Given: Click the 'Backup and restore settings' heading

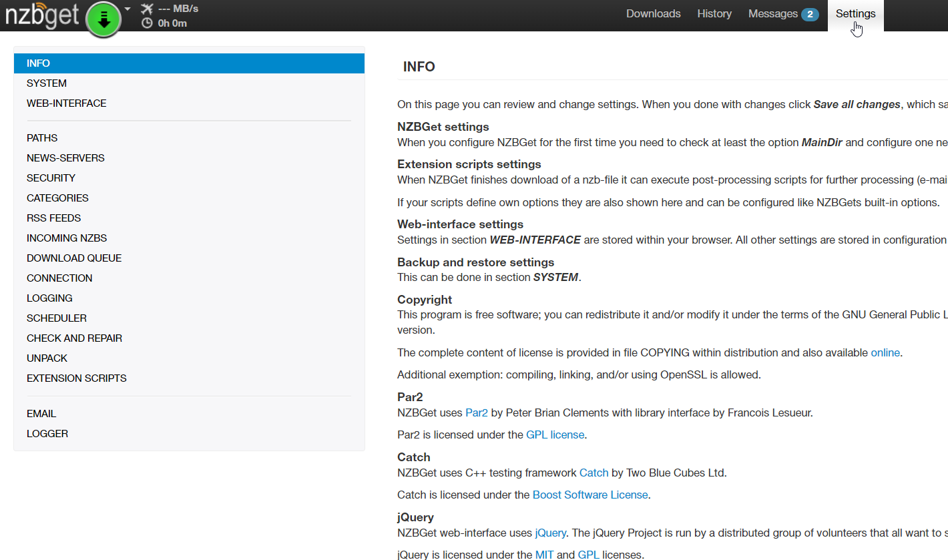Looking at the screenshot, I should (x=476, y=262).
